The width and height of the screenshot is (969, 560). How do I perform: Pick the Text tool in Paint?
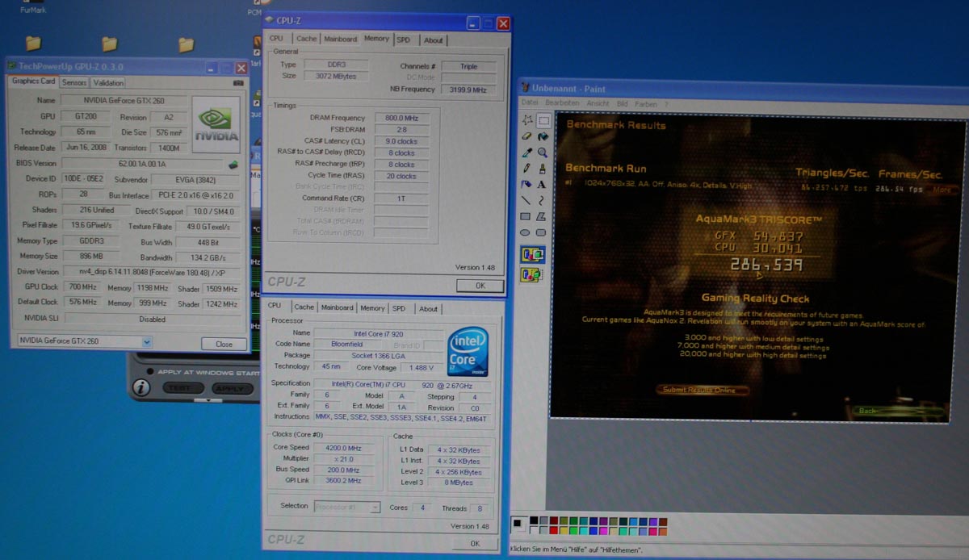point(542,185)
